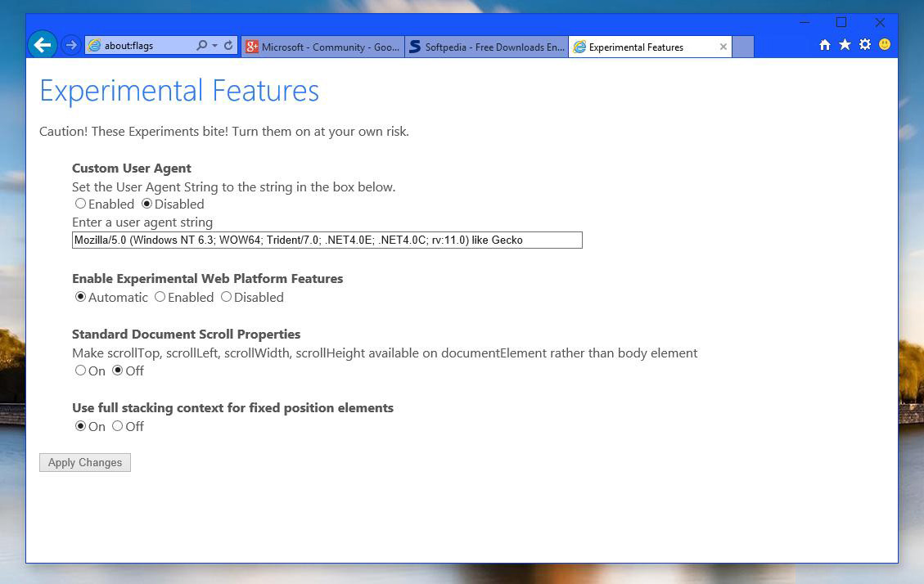Refresh the page with the reload icon
This screenshot has height=584, width=924.
[x=228, y=46]
